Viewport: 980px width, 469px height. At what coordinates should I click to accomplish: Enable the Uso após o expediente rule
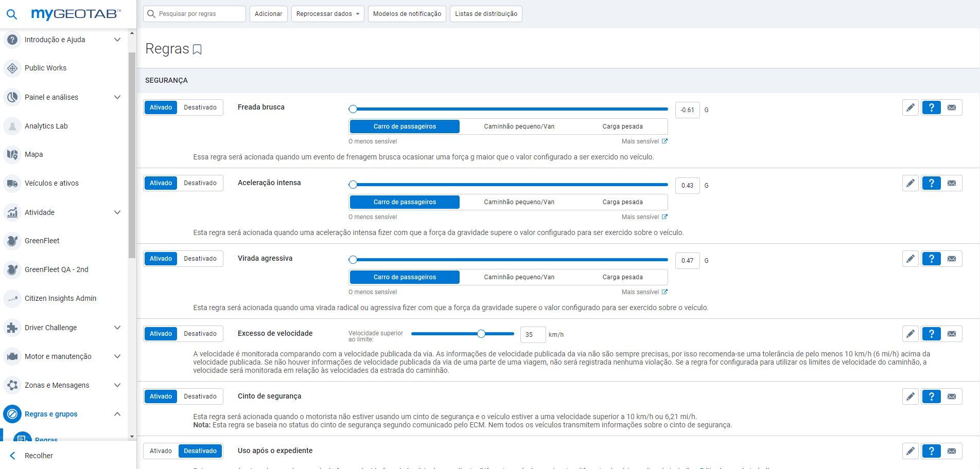(160, 450)
